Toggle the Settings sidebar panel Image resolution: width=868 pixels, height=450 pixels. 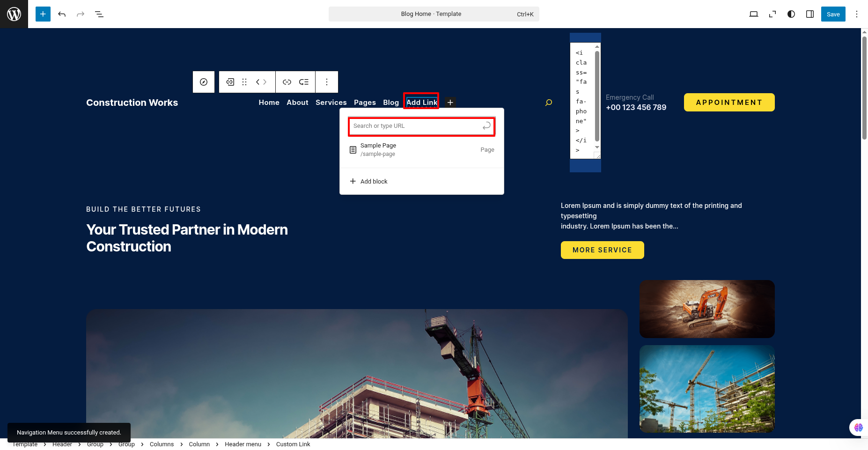pyautogui.click(x=810, y=14)
